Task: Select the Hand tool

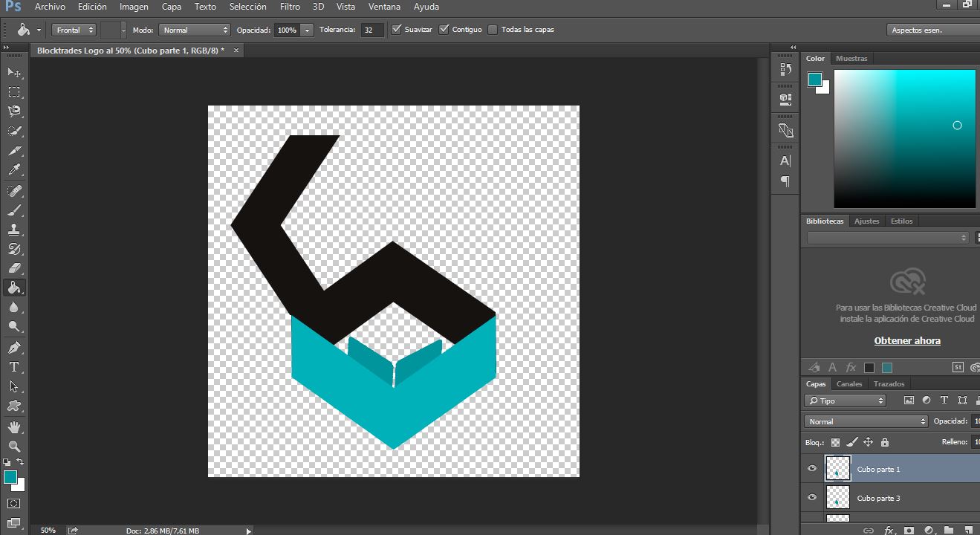Action: pos(14,427)
